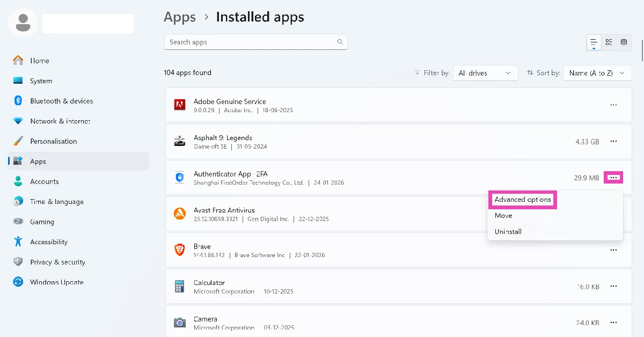644x337 pixels.
Task: Open Bluetooth & devices settings
Action: (x=62, y=100)
